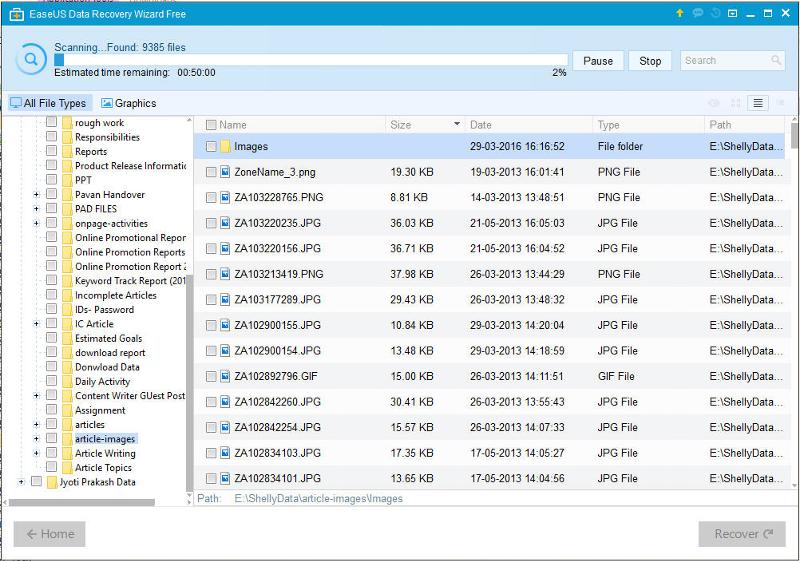The height and width of the screenshot is (561, 800).
Task: Click the folder tree horizontal scrollbar
Action: [x=82, y=503]
